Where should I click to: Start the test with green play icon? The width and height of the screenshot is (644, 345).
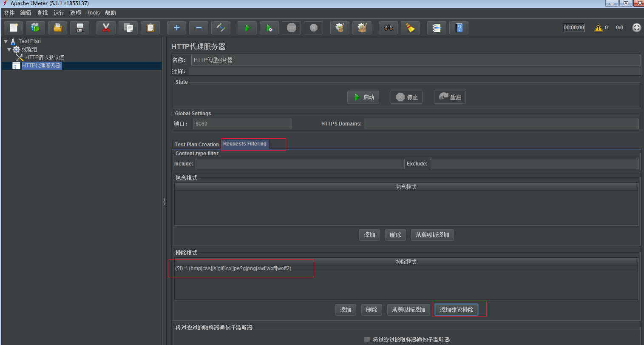pyautogui.click(x=247, y=28)
